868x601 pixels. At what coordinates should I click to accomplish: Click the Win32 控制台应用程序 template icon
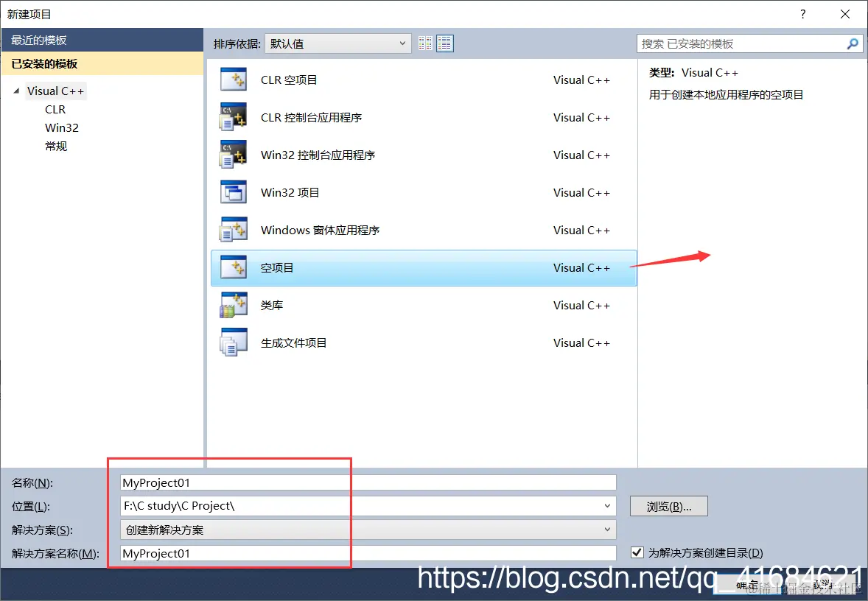(233, 155)
